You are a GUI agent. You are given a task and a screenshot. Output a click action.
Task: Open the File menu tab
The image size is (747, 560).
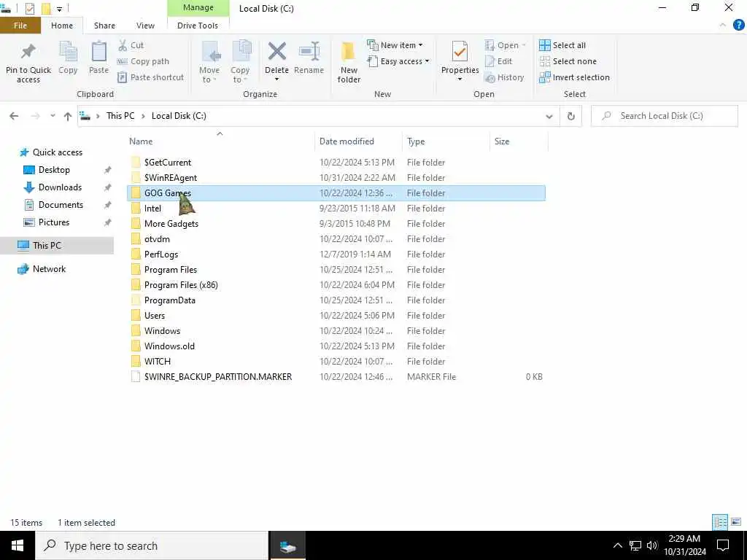coord(20,26)
